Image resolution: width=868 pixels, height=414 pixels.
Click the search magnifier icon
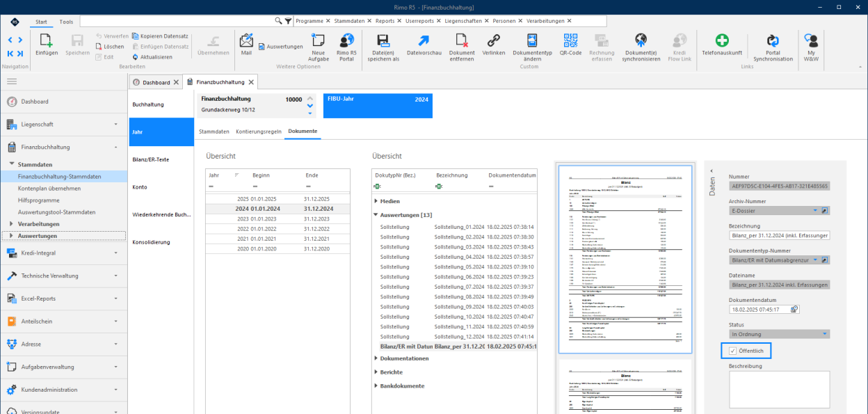[279, 22]
